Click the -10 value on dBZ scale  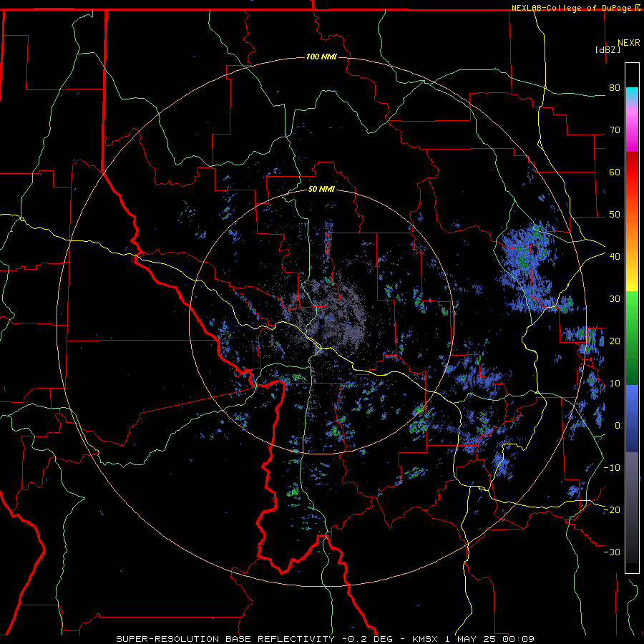tap(612, 467)
